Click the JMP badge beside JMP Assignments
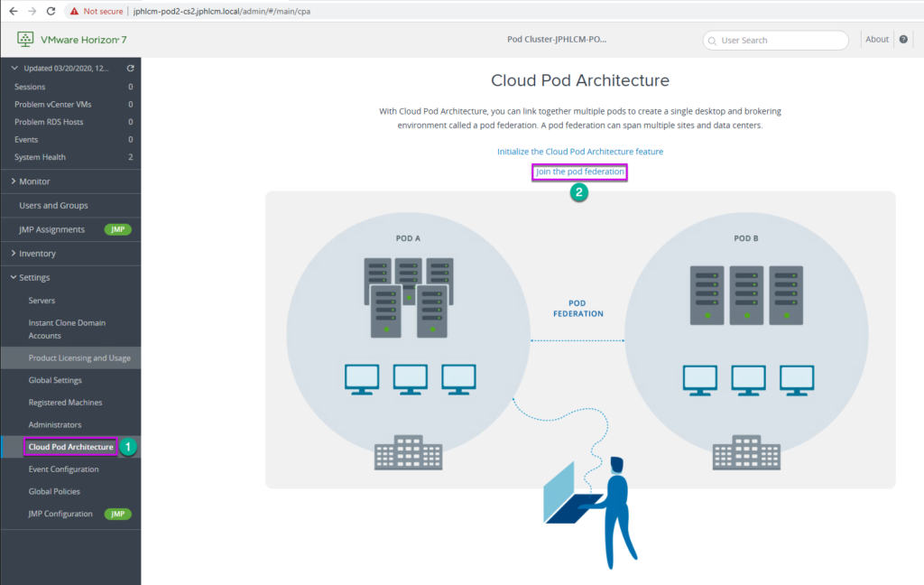 tap(118, 229)
